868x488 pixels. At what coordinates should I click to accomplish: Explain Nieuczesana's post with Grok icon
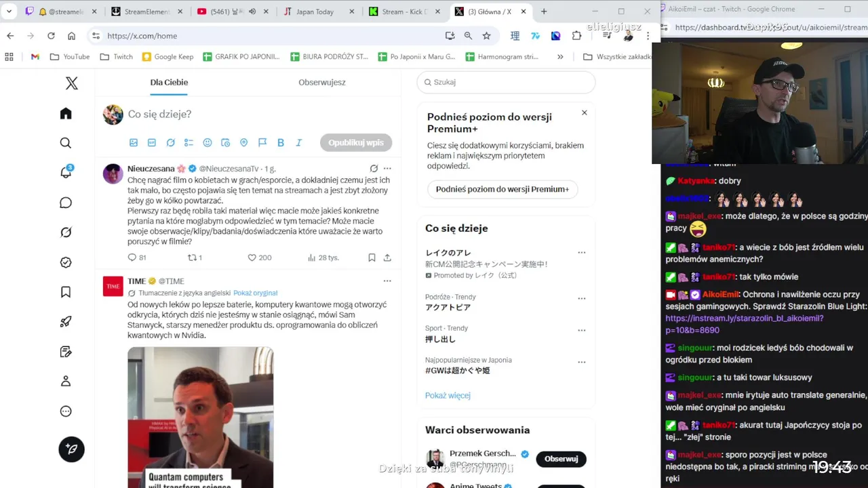pyautogui.click(x=374, y=169)
